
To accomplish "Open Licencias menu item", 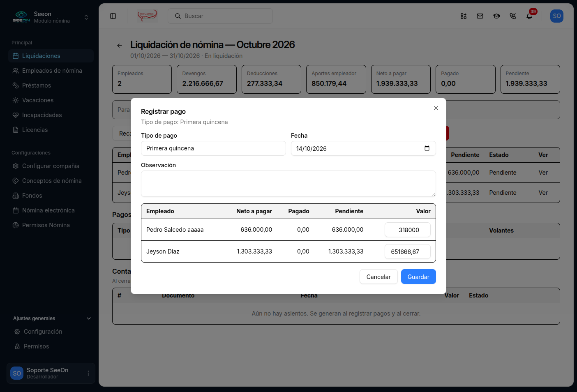I will click(51, 130).
